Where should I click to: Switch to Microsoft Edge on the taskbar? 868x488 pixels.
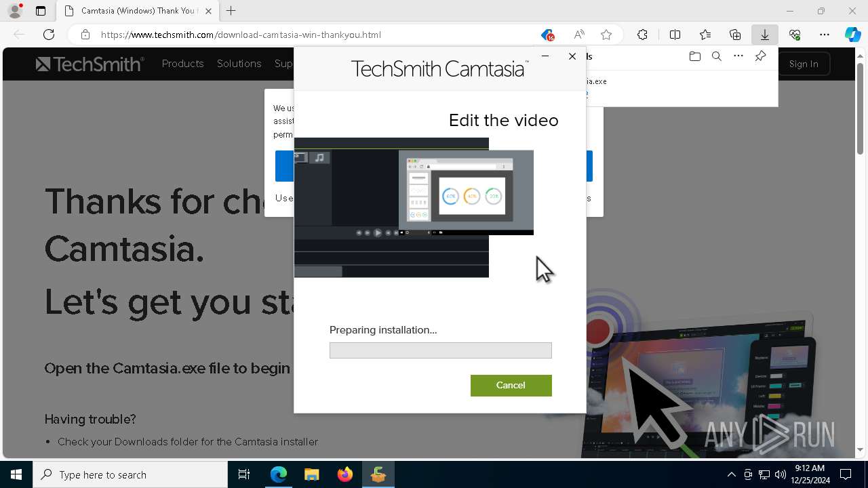tap(279, 474)
